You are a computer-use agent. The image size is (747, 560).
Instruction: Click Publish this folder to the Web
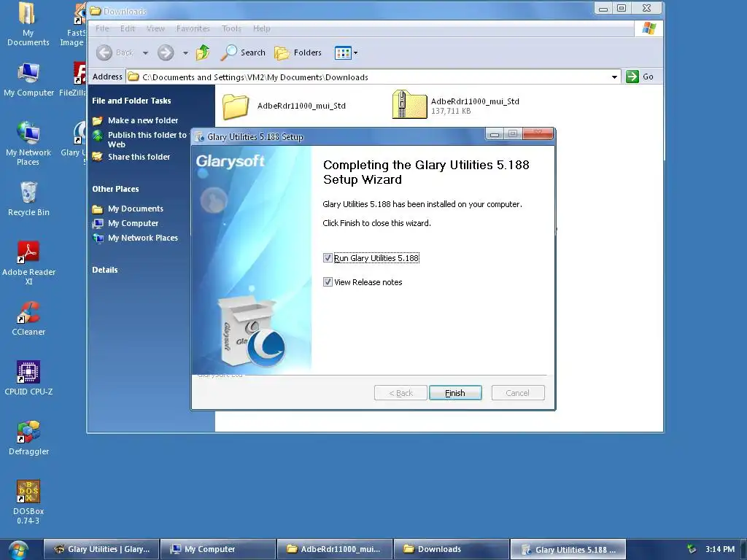click(147, 139)
